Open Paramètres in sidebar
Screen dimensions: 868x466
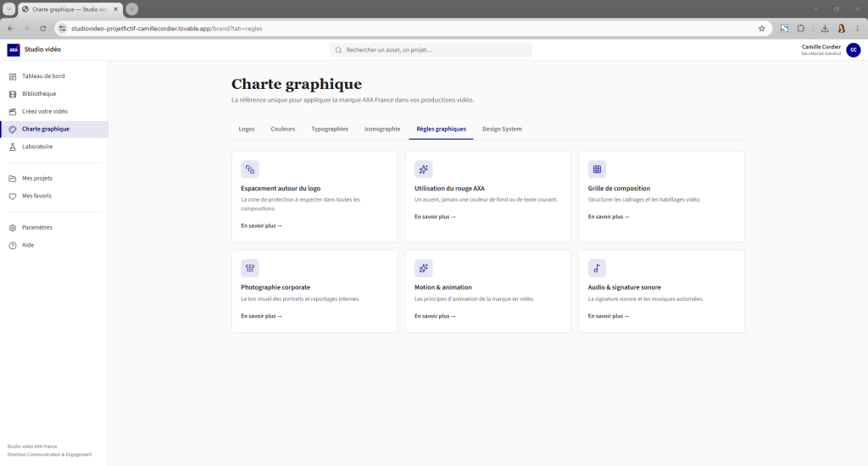point(54,228)
